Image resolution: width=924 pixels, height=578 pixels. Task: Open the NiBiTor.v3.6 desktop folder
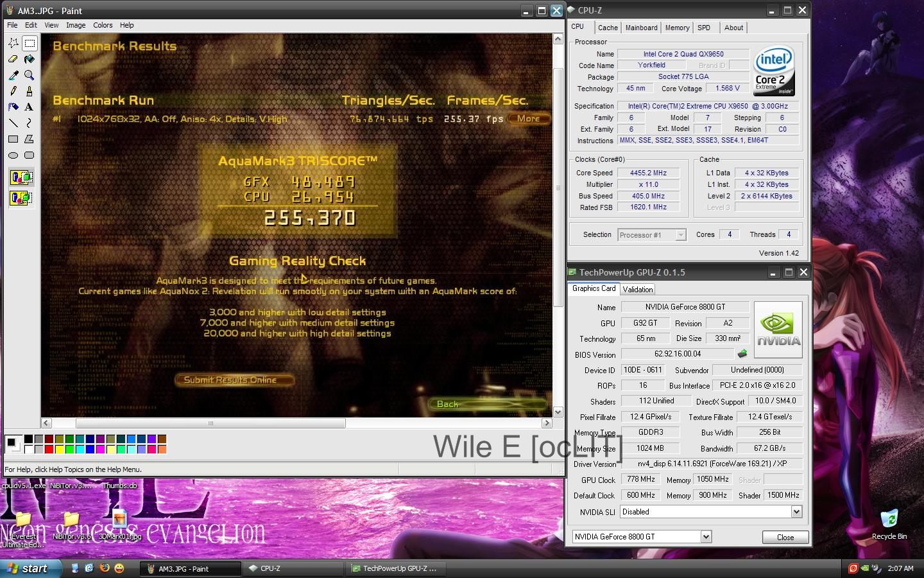pyautogui.click(x=71, y=525)
